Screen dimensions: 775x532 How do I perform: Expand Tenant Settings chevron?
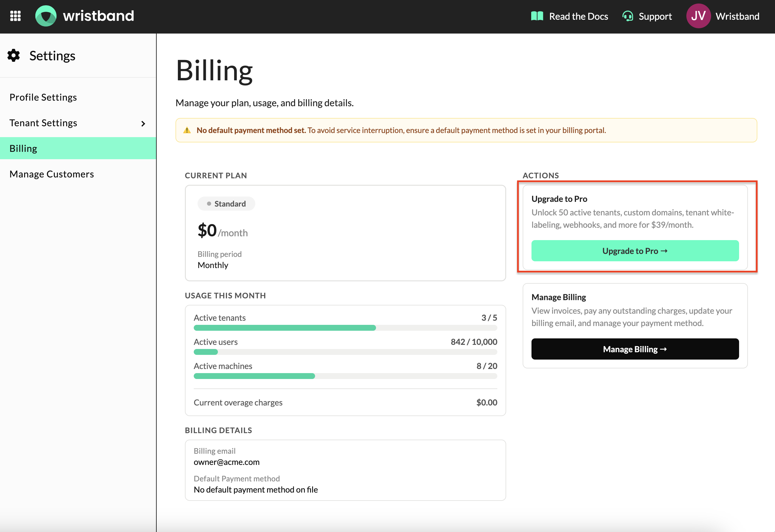pos(143,124)
